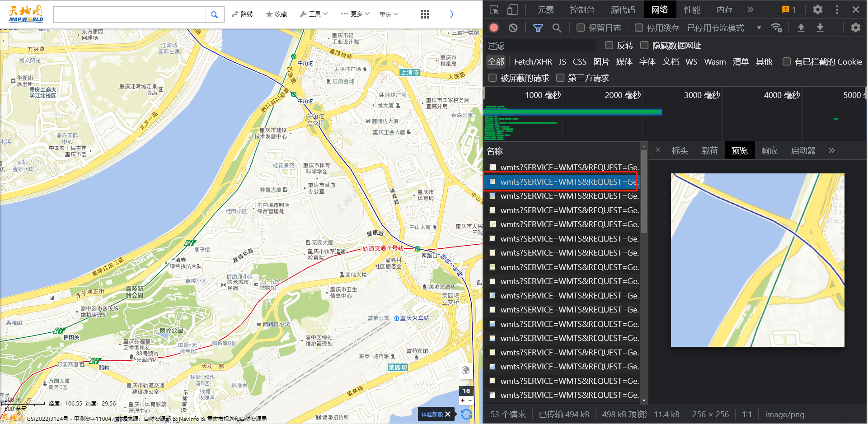Switch to 源代码 tab
The image size is (868, 424).
623,9
